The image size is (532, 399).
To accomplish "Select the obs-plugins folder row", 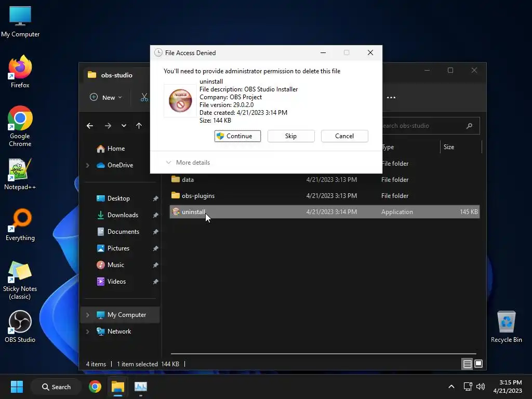I will 324,196.
